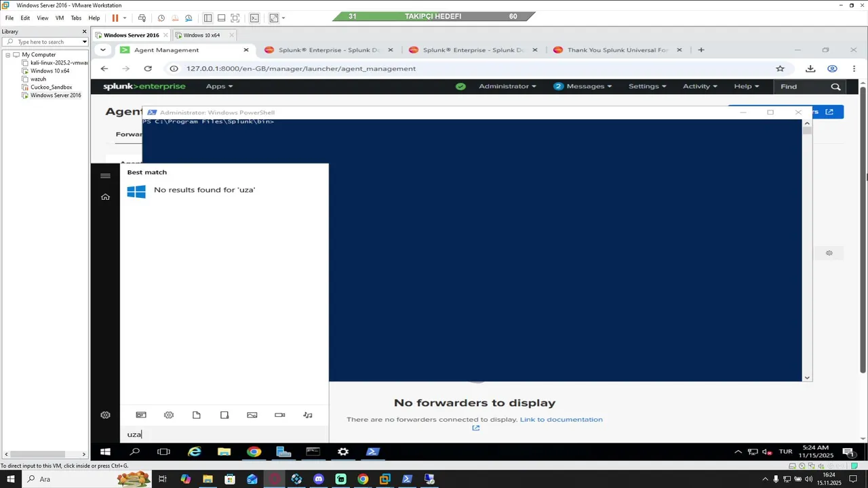Filter search results by Photos icon
This screenshot has height=488, width=868.
(252, 415)
